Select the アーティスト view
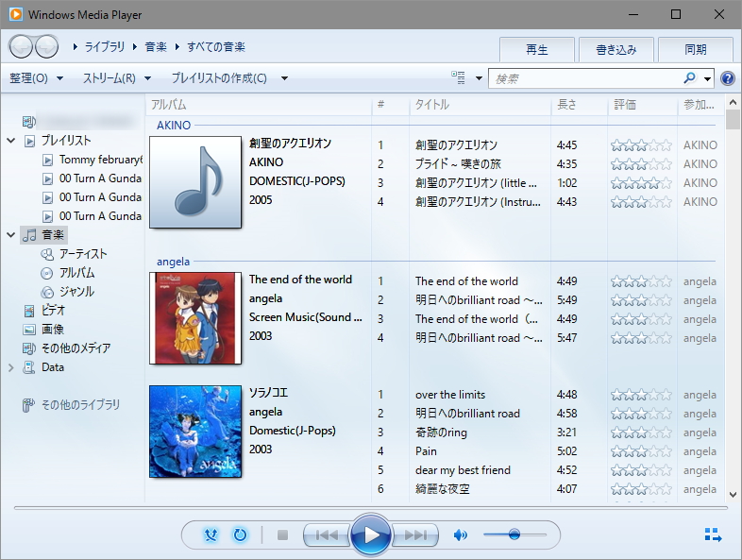742x560 pixels. point(83,254)
